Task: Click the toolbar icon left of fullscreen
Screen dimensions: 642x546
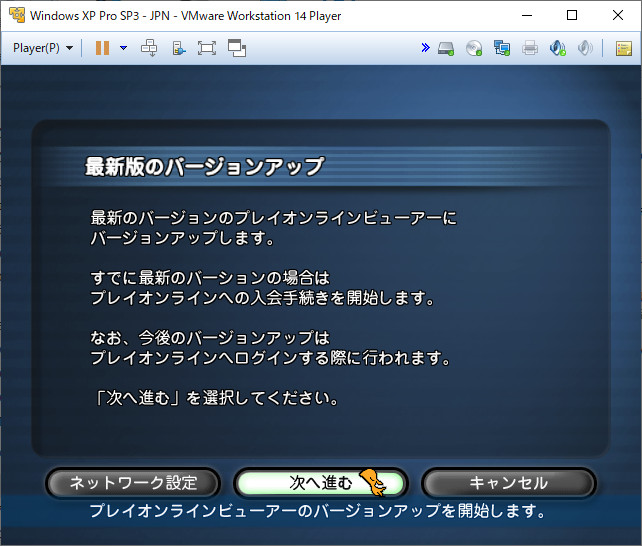Action: click(x=179, y=48)
